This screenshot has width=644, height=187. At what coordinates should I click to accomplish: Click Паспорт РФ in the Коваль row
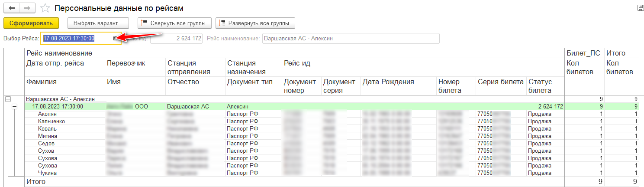tap(242, 128)
